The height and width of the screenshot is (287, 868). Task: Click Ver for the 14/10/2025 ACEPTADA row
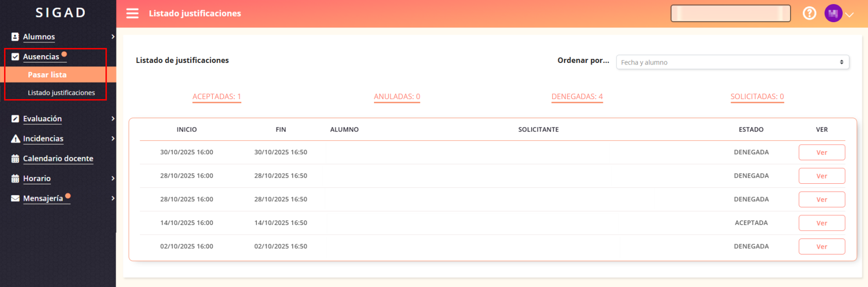[x=822, y=223]
